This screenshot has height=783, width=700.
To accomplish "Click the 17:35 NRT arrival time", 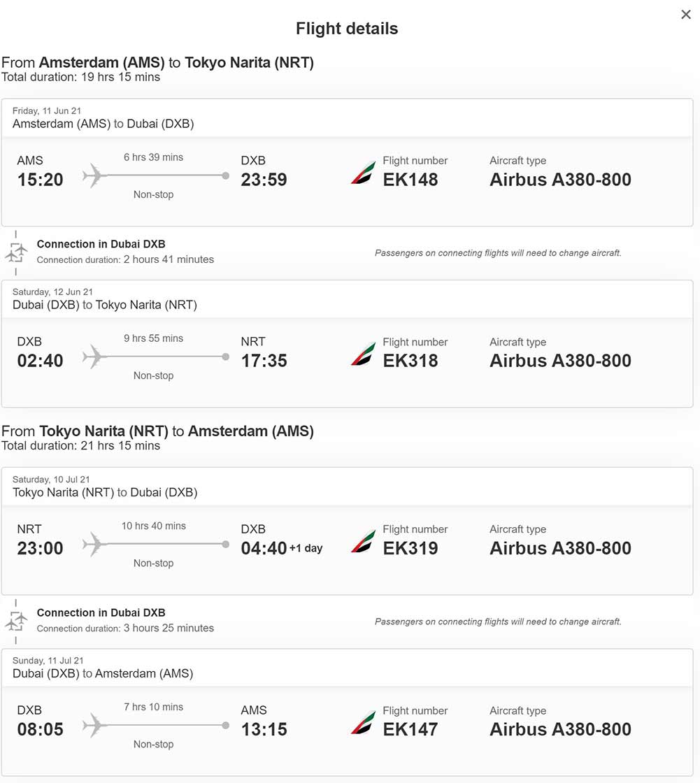I will [x=264, y=361].
